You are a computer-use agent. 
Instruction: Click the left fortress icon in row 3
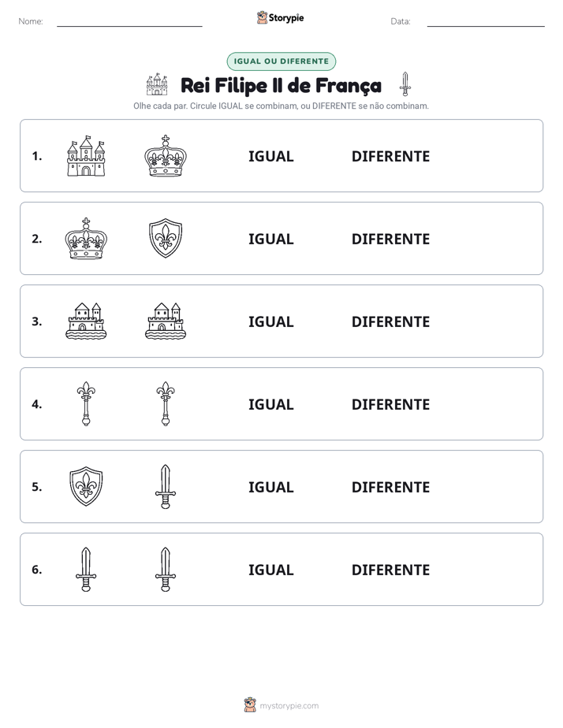[x=86, y=321]
